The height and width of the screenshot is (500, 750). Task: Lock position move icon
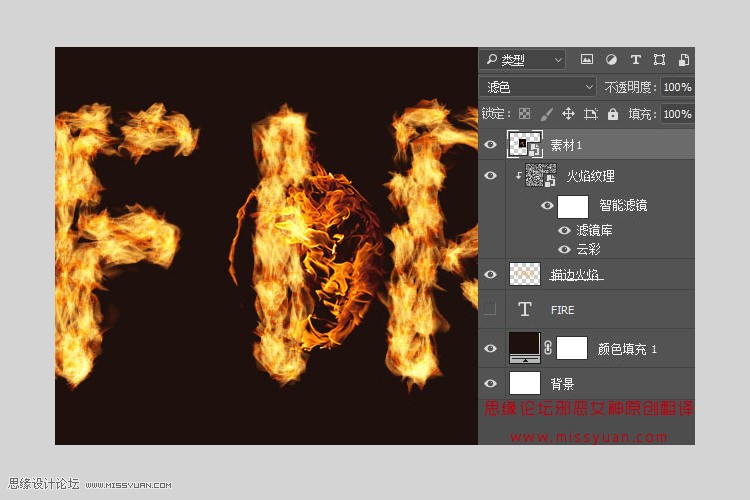tap(568, 114)
